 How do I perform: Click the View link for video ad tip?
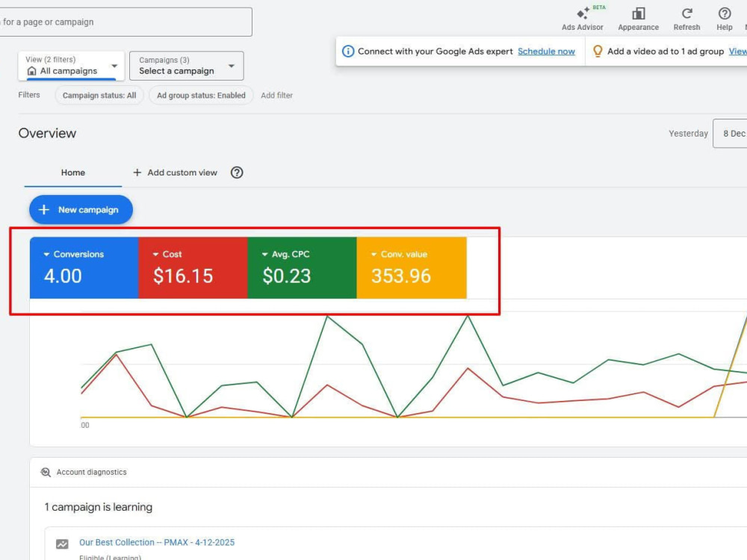click(x=738, y=52)
